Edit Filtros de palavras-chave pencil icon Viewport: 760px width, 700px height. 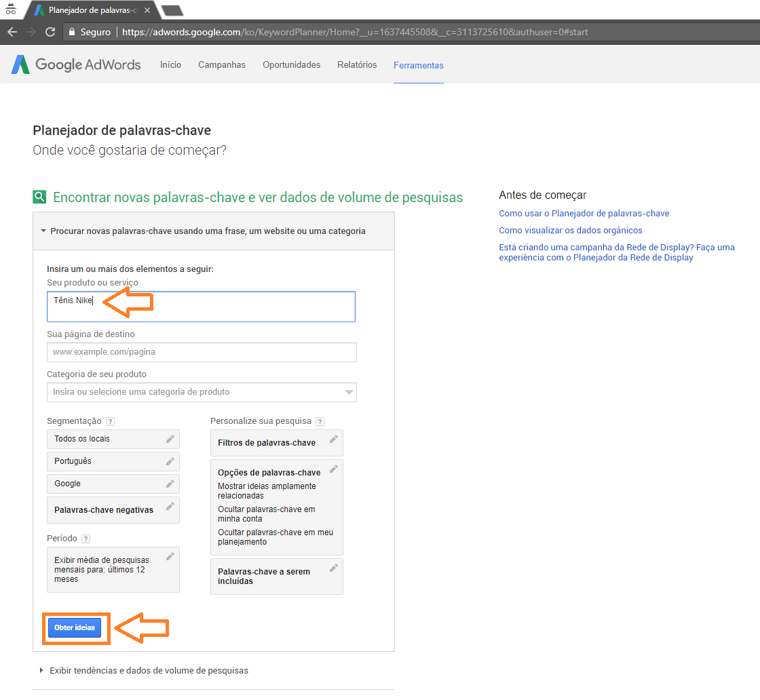tap(333, 440)
